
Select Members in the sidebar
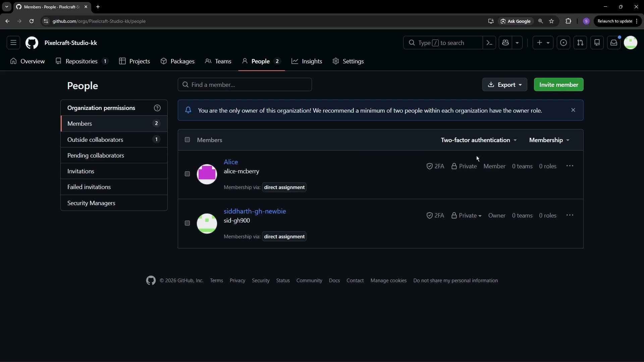(x=114, y=124)
